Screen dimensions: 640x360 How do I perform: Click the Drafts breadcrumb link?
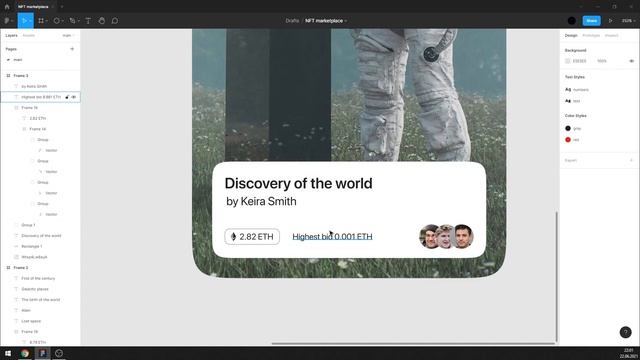pos(292,20)
